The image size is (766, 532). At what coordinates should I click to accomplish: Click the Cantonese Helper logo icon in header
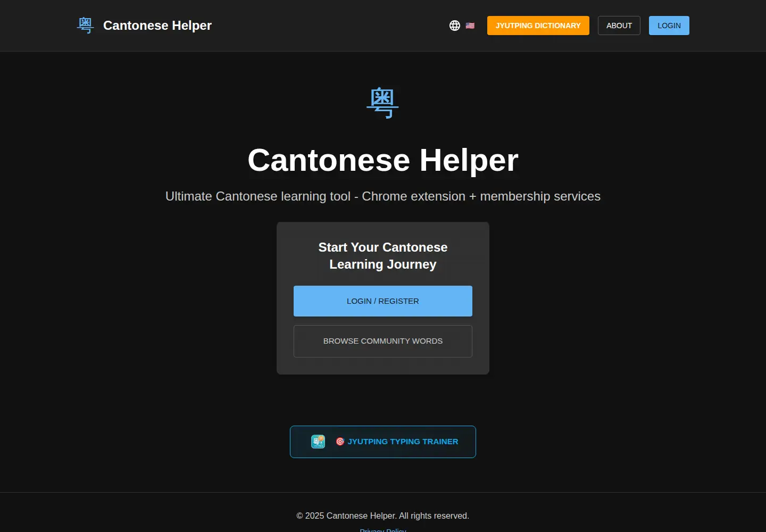coord(85,25)
